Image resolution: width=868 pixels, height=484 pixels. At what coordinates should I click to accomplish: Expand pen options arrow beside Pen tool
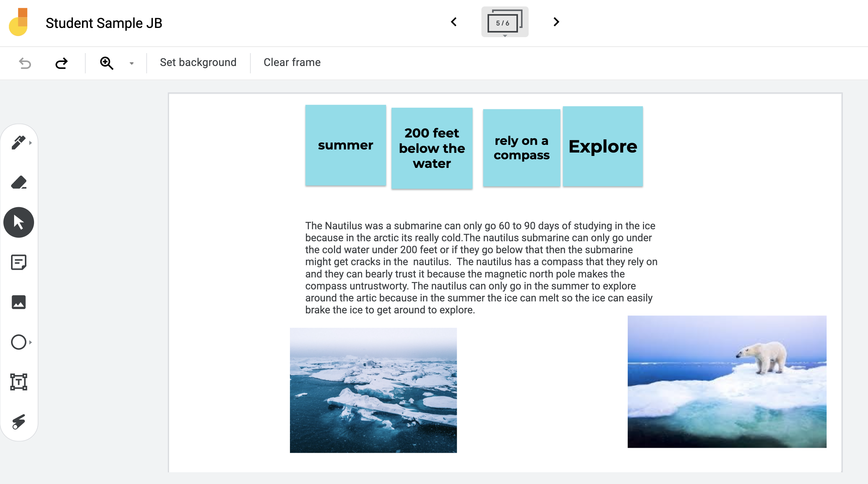(31, 143)
